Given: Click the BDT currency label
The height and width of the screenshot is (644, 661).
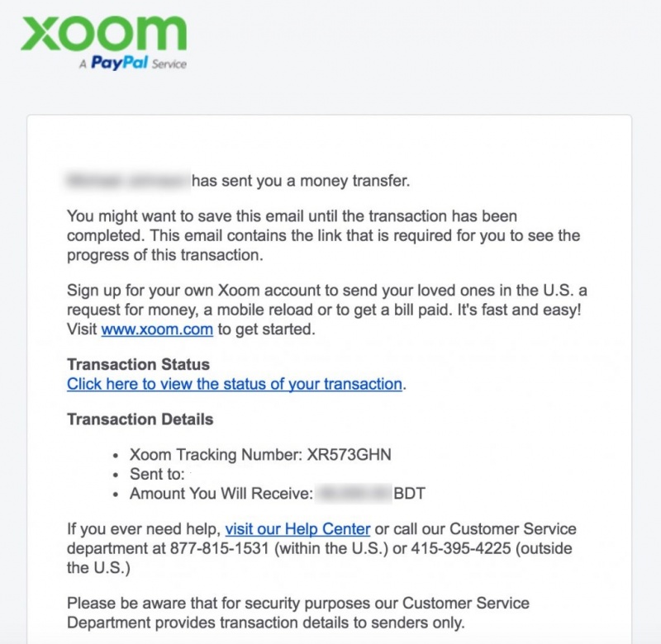Looking at the screenshot, I should click(409, 494).
